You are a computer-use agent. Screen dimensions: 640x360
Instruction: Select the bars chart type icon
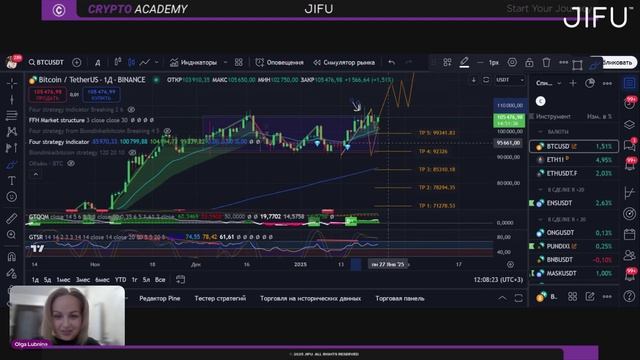coord(118,62)
